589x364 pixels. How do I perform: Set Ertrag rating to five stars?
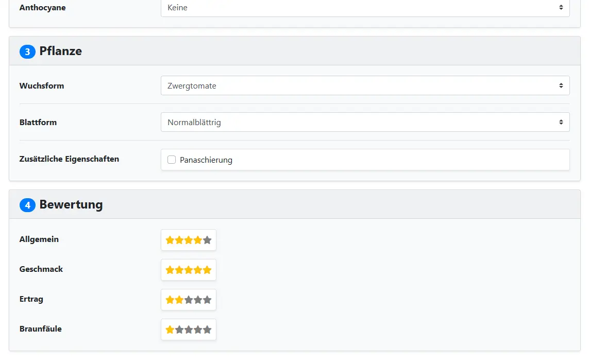point(207,300)
